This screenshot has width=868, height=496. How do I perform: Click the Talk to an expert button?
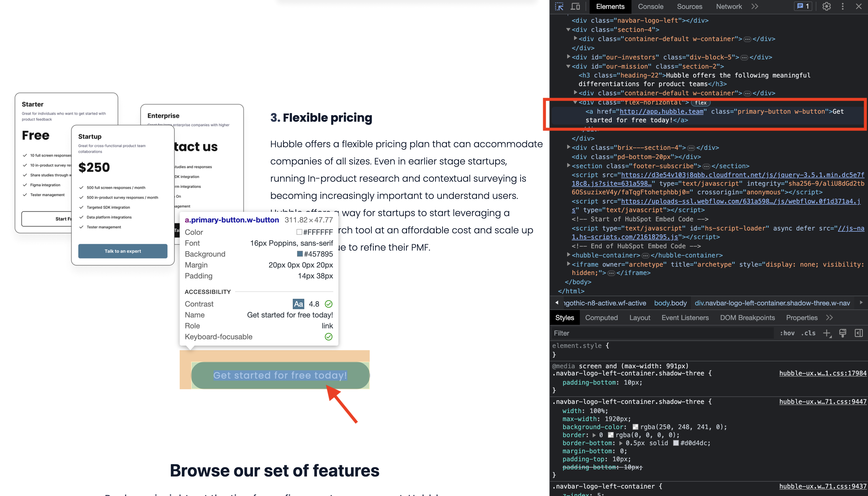tap(123, 251)
